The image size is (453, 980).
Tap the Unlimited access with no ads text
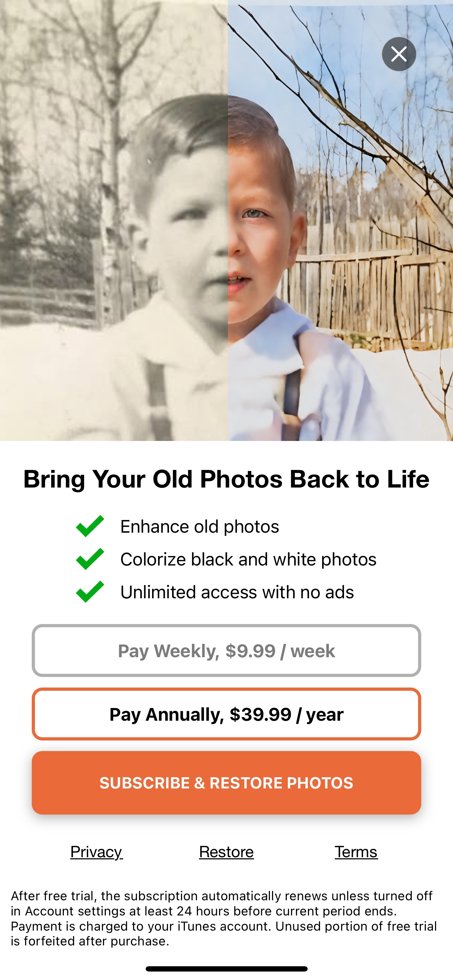coord(237,592)
